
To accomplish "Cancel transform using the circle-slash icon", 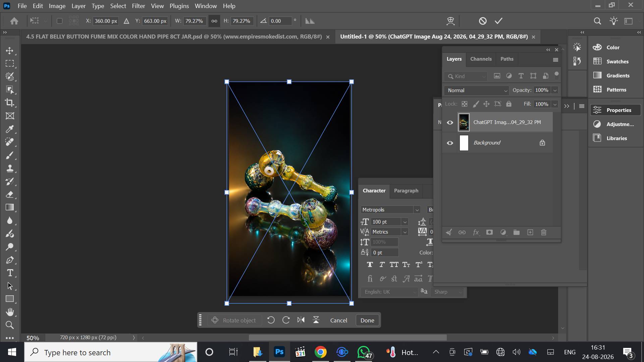I will (x=482, y=21).
